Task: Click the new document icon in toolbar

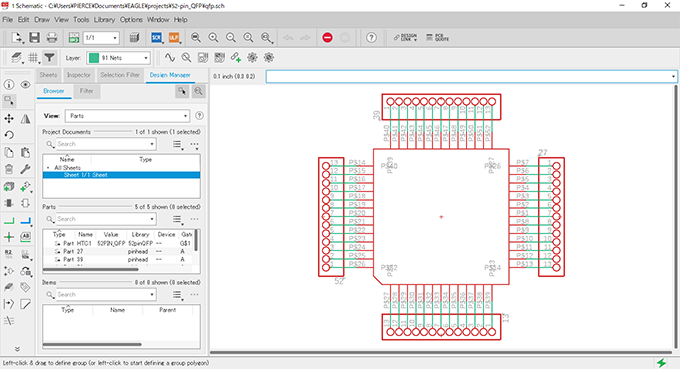Action: (17, 38)
